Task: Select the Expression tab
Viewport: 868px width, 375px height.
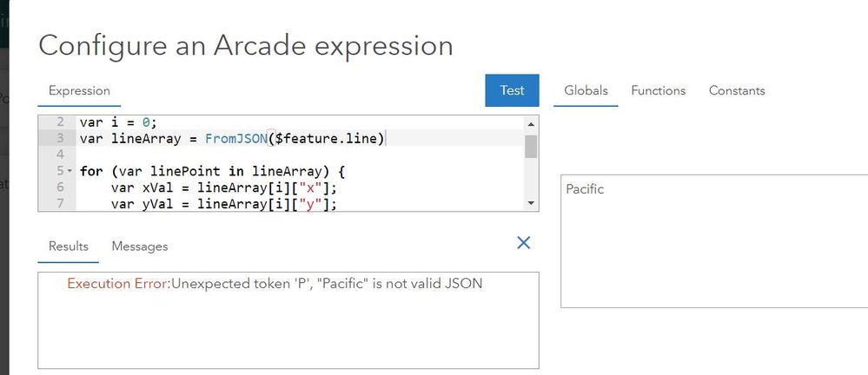Action: click(x=79, y=90)
